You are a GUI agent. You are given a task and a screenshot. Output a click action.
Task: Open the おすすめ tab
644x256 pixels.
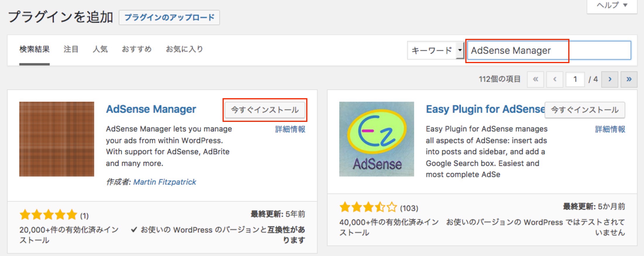pyautogui.click(x=137, y=49)
